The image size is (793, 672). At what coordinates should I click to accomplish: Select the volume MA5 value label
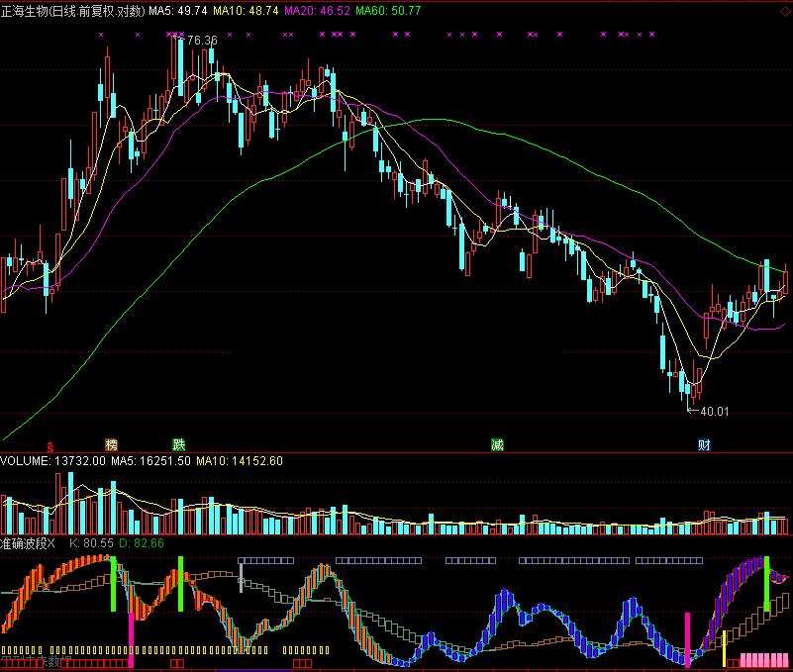[x=150, y=460]
